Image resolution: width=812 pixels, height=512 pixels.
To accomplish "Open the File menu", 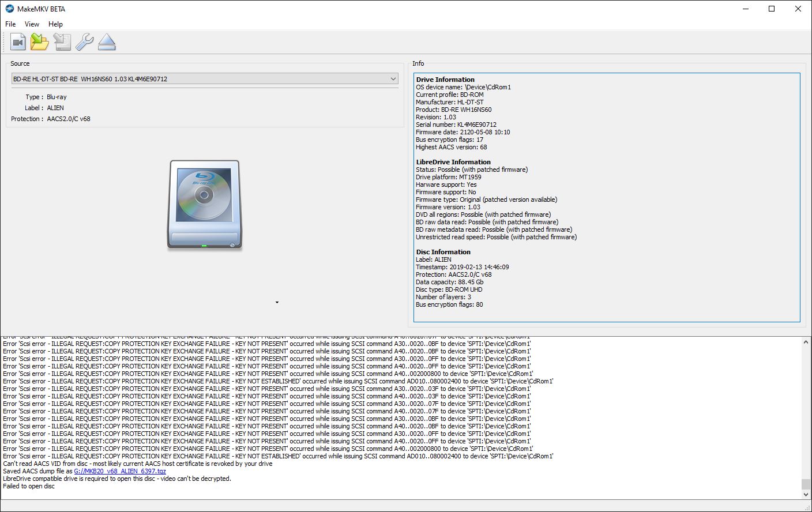I will pyautogui.click(x=10, y=24).
